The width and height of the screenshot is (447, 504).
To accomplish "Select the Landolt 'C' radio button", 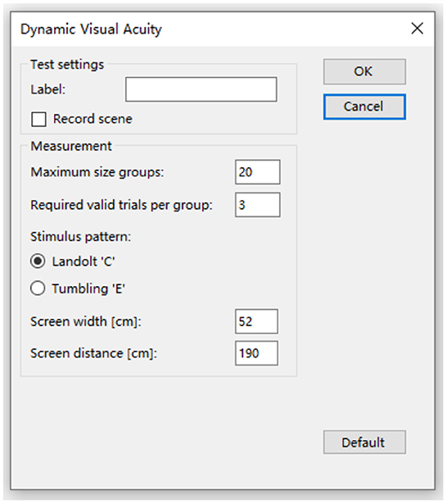I will point(38,261).
